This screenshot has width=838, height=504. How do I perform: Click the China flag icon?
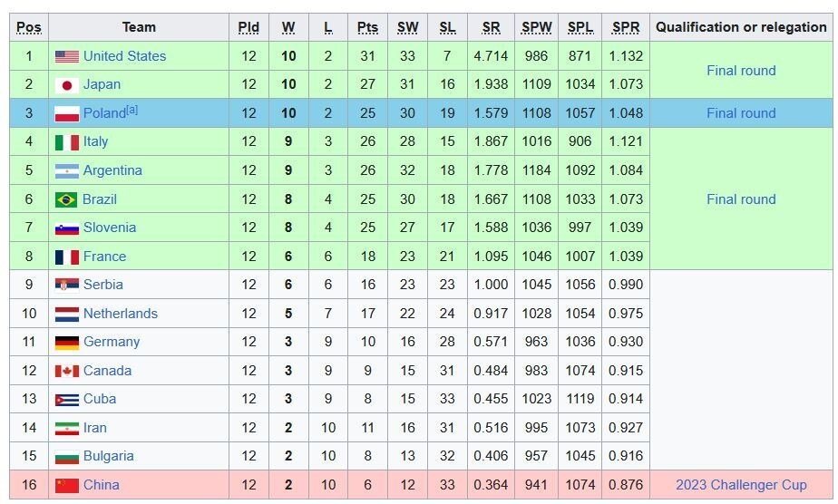pos(66,485)
